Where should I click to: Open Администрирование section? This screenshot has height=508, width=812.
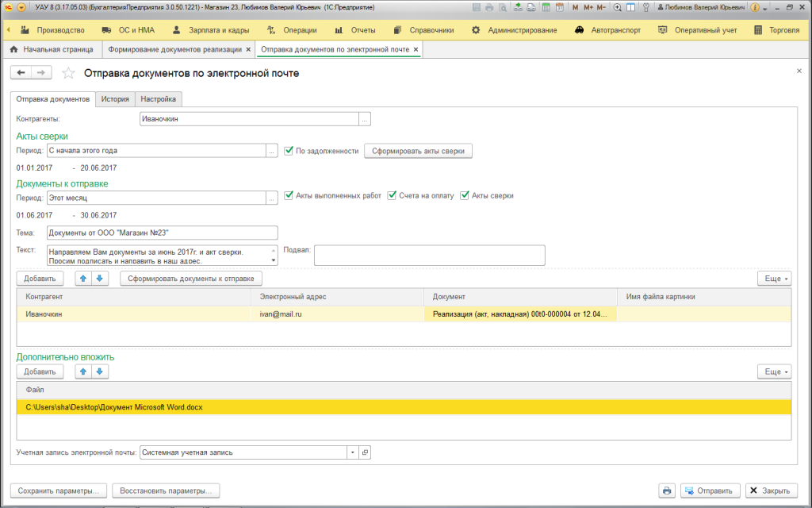pos(514,30)
